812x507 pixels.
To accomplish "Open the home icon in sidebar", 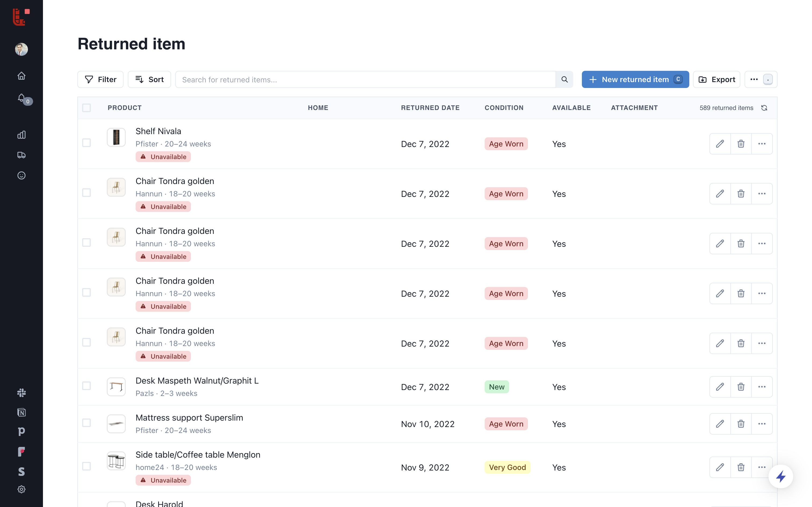I will [x=21, y=76].
